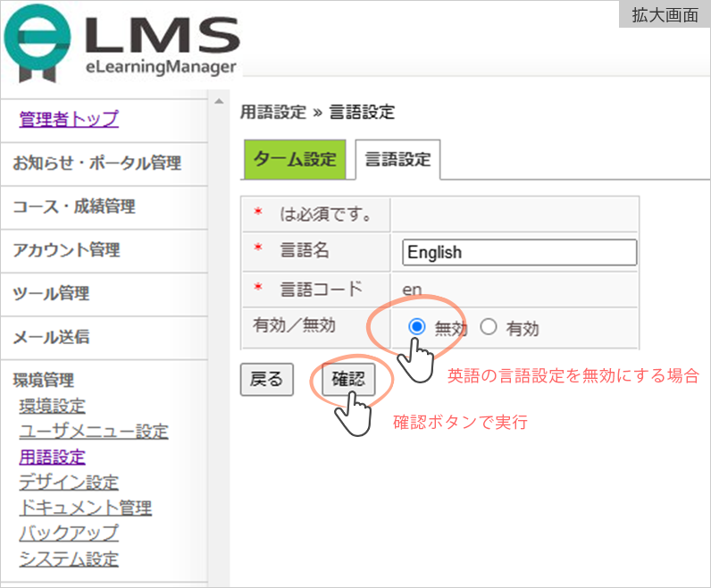Open the ユーザメニュー設定 link
The image size is (711, 588).
(94, 432)
